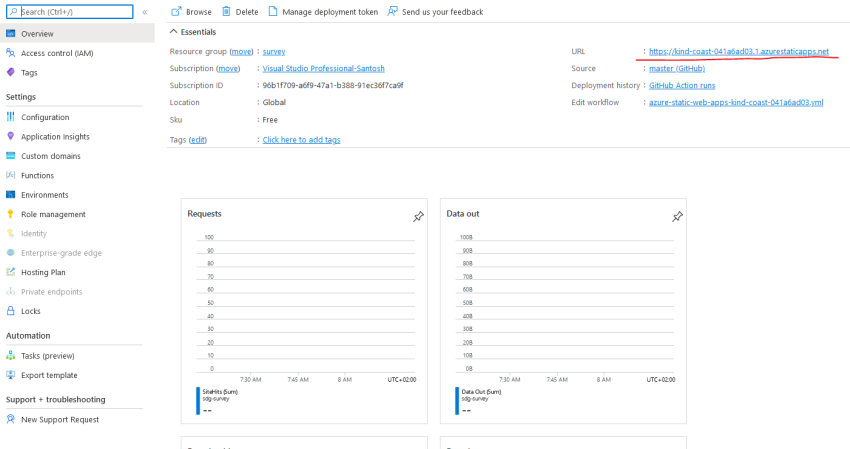Click the SiteHits (Sum) legend entry
This screenshot has width=850, height=449.
(x=220, y=392)
